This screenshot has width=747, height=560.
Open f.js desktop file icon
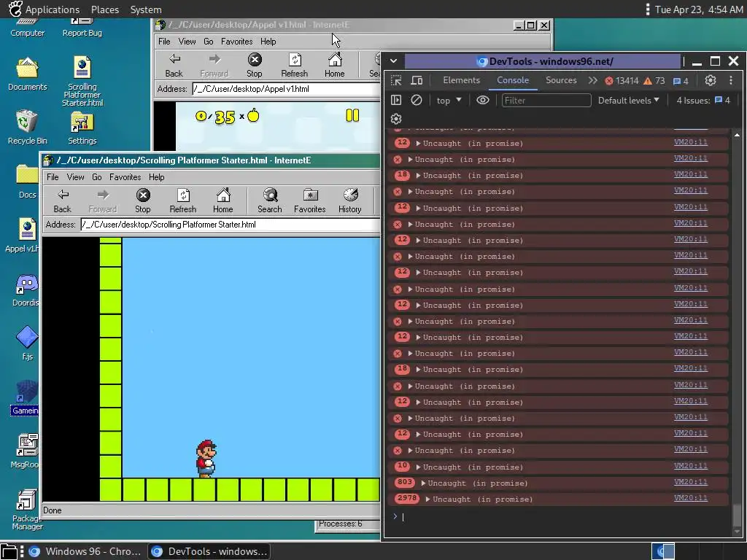(x=27, y=343)
